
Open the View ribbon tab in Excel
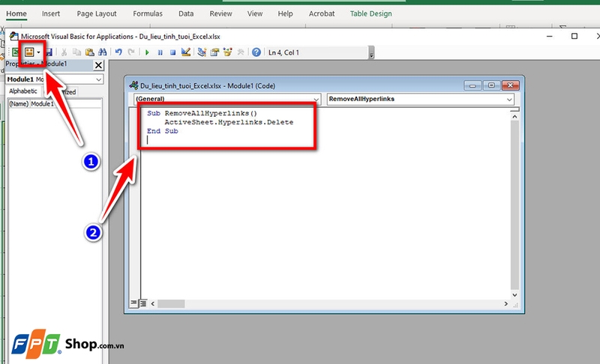[x=255, y=13]
